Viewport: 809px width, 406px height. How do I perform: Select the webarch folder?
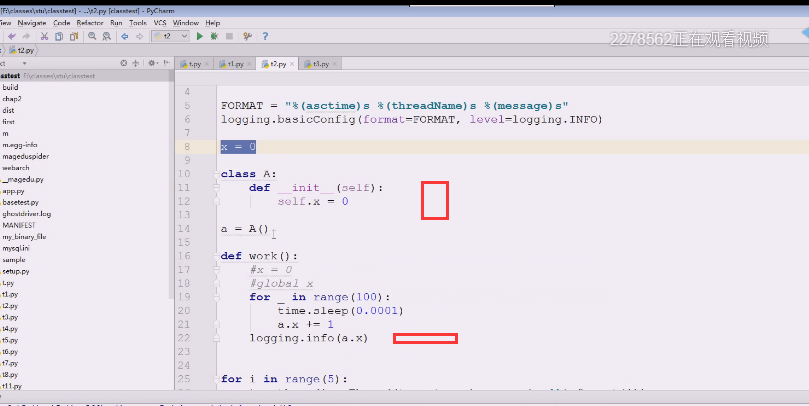coord(15,168)
